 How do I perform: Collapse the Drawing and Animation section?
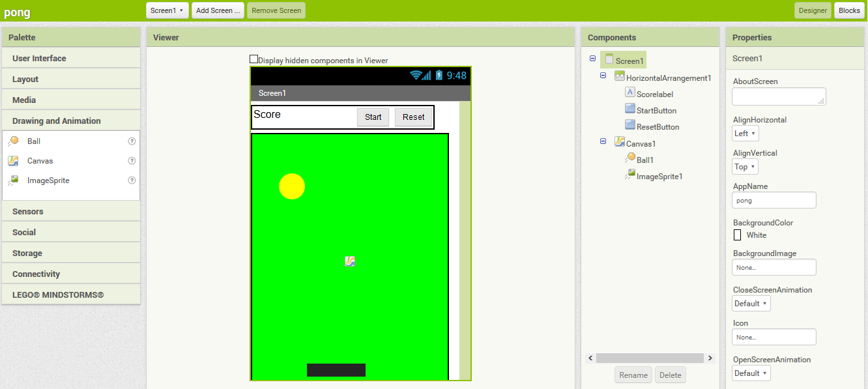pyautogui.click(x=71, y=121)
